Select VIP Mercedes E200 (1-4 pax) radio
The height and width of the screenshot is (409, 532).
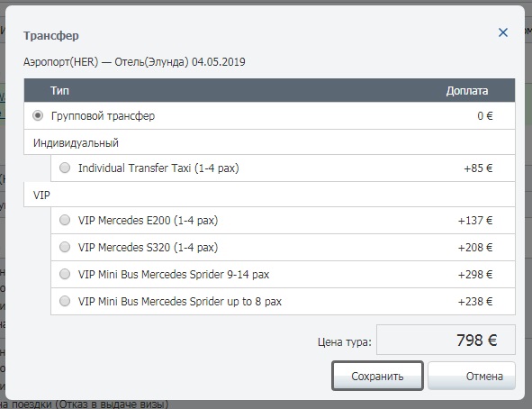tap(65, 220)
